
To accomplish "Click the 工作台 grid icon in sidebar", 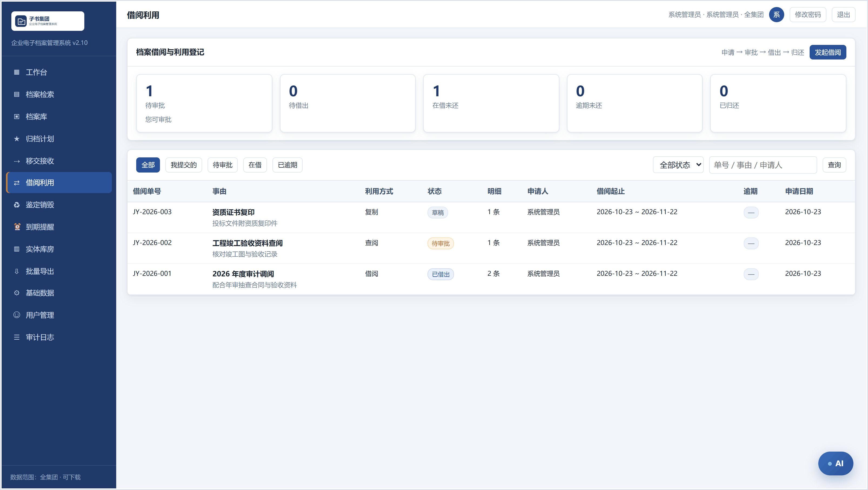I will 16,72.
